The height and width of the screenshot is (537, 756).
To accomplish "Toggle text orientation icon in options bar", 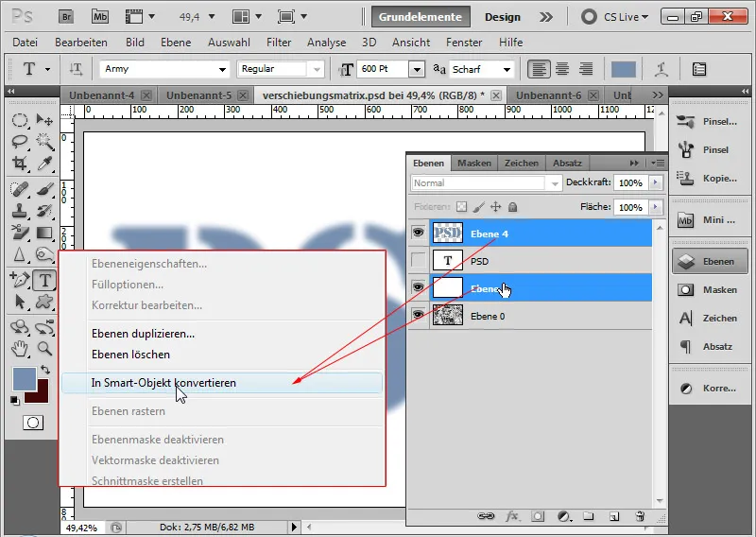I will pos(76,69).
